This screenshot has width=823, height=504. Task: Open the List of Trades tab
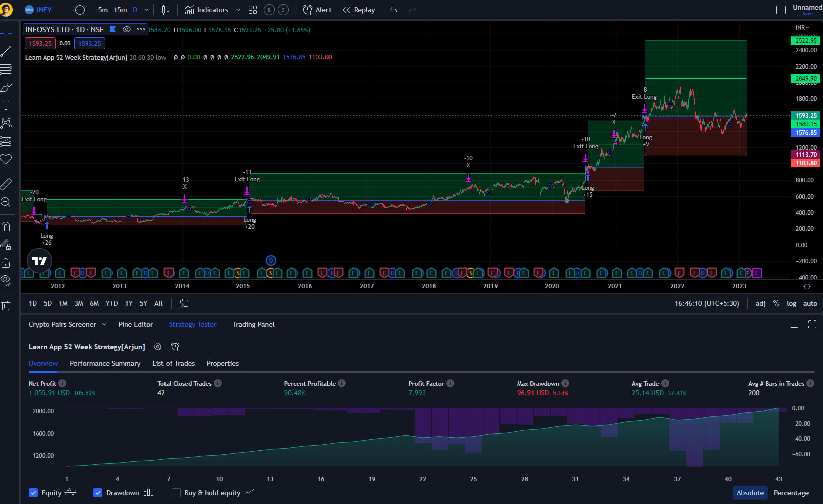click(x=173, y=363)
